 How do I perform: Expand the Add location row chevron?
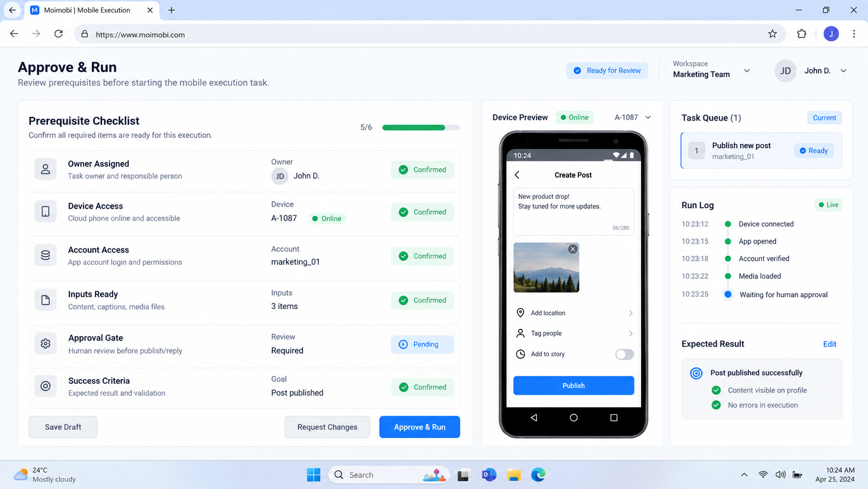(631, 313)
